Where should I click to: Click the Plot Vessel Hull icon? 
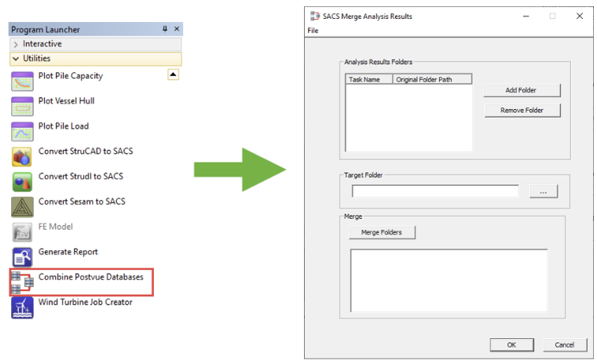[x=22, y=106]
